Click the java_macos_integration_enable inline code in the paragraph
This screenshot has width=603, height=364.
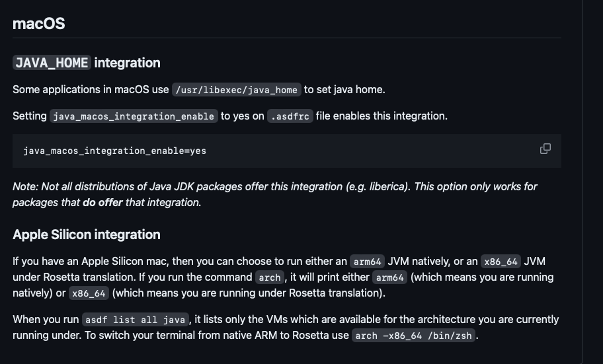point(134,116)
